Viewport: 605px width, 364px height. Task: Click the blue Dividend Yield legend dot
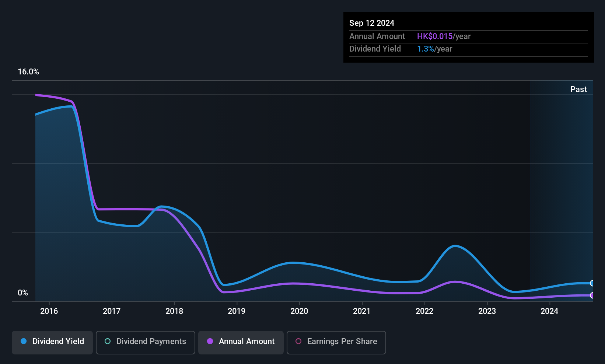(x=24, y=341)
